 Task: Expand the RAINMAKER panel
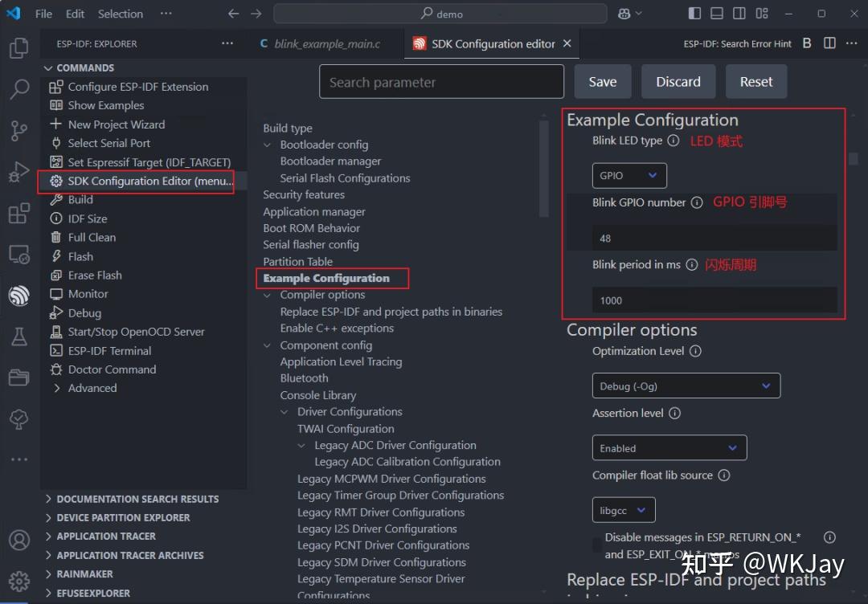84,573
